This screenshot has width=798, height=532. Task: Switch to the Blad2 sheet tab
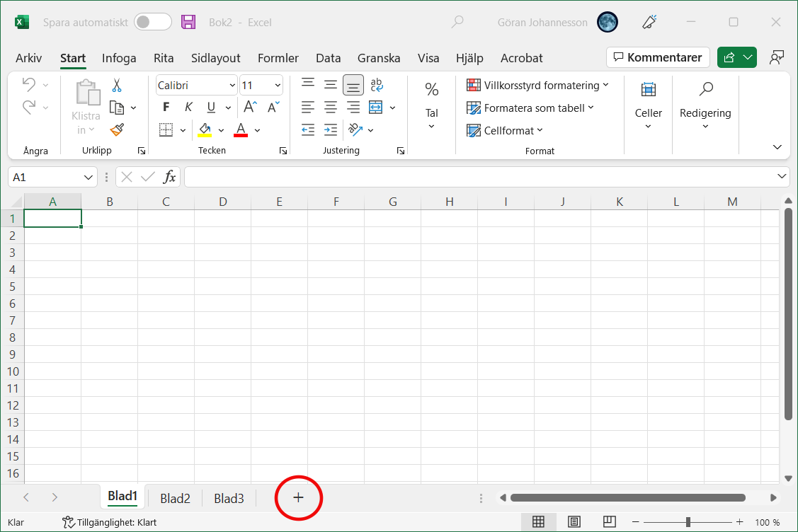[x=175, y=499]
